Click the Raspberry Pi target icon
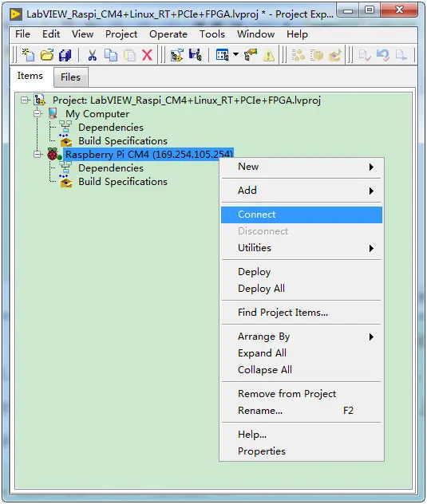The height and width of the screenshot is (504, 427). (x=53, y=154)
